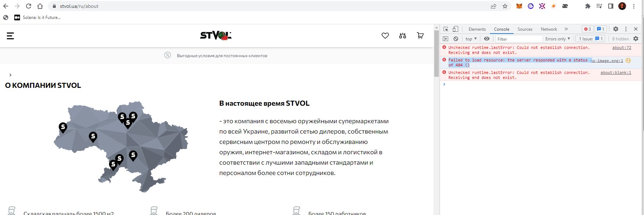Create live expression with eye icon
The image size is (644, 215).
pyautogui.click(x=487, y=39)
